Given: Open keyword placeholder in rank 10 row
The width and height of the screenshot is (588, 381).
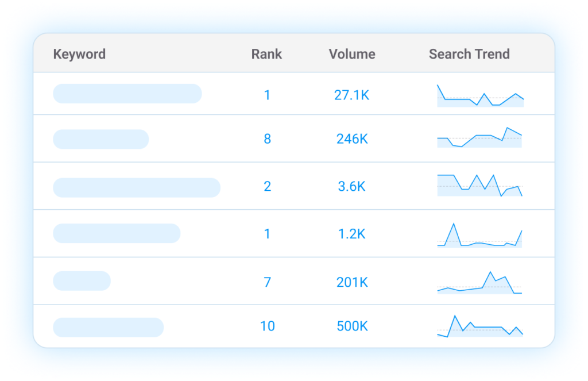Looking at the screenshot, I should 108,327.
